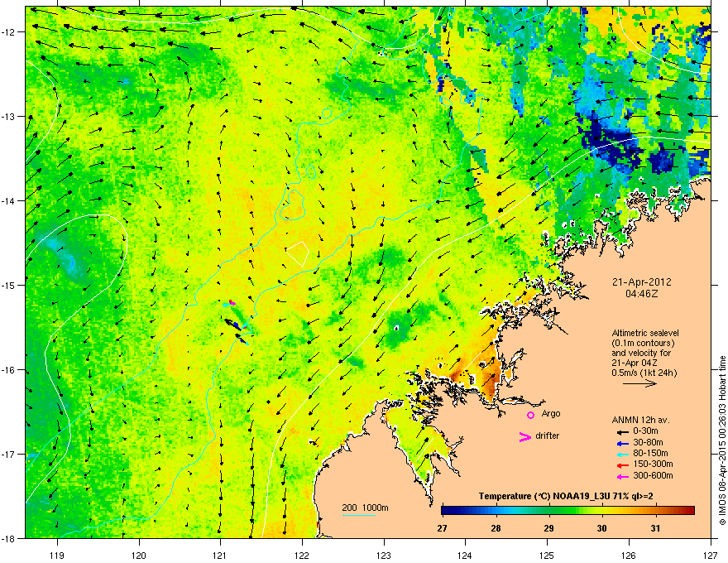
Task: Click the black 0-30m legend arrow
Action: pos(623,431)
